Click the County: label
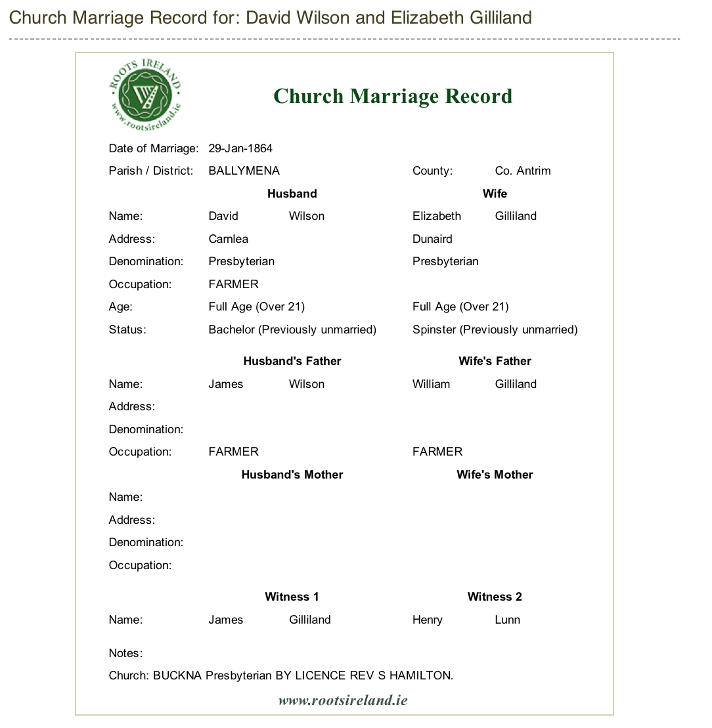Image resolution: width=712 pixels, height=728 pixels. [432, 171]
